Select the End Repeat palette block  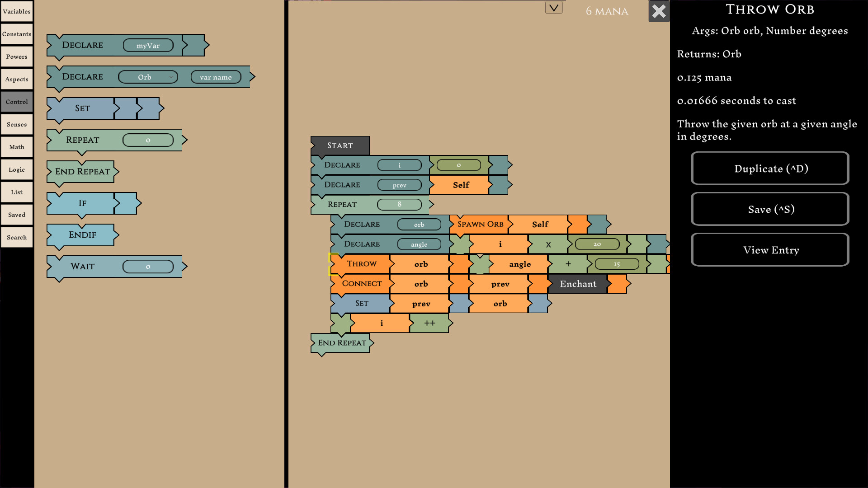[82, 171]
